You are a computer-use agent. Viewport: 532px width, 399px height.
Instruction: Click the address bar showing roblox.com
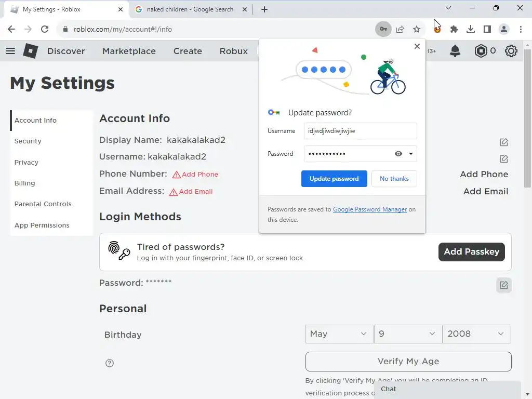pyautogui.click(x=217, y=29)
